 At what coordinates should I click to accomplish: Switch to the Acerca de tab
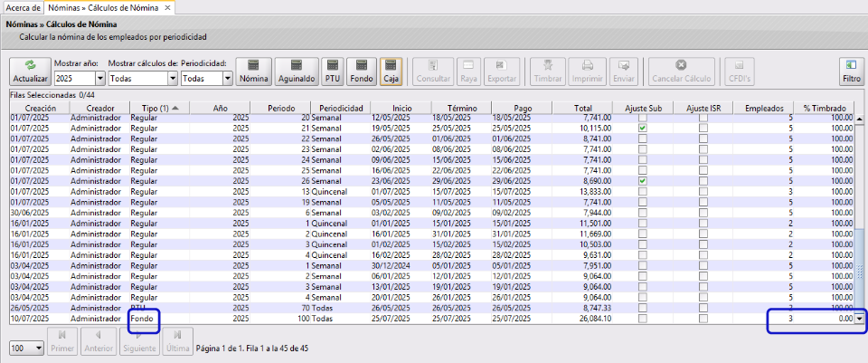click(22, 8)
